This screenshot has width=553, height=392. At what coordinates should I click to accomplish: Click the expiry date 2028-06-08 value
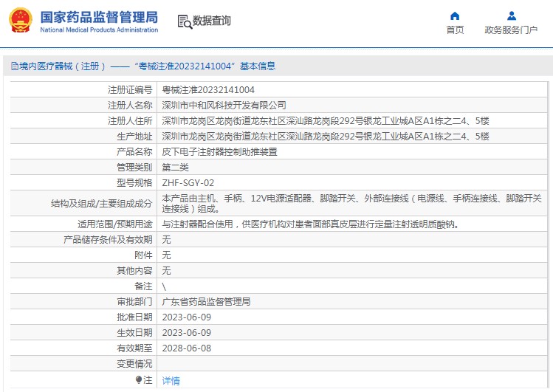pos(187,348)
